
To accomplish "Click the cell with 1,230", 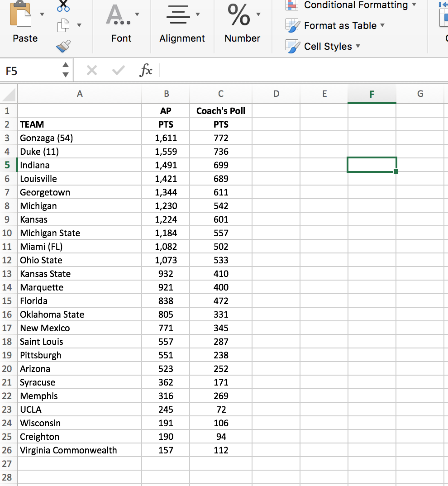I will click(166, 206).
